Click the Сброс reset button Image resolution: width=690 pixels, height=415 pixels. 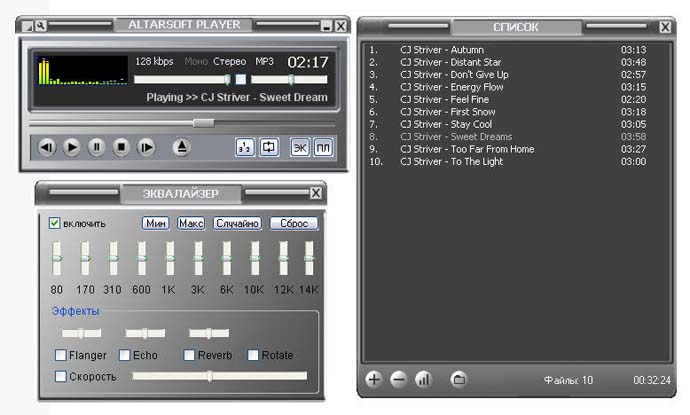tap(294, 224)
